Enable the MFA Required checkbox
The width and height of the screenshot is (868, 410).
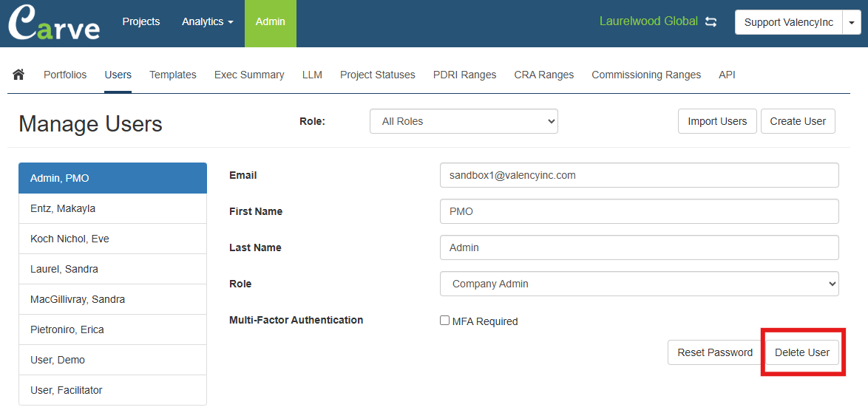coord(444,321)
